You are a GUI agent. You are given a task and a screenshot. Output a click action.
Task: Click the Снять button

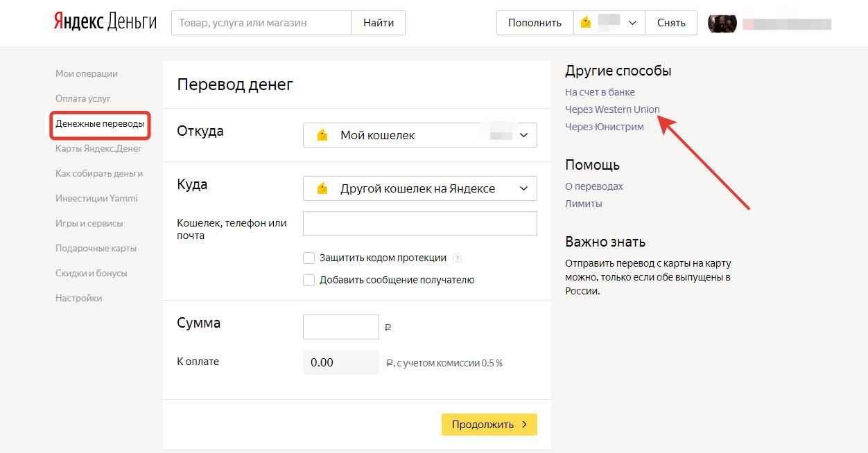click(x=671, y=23)
